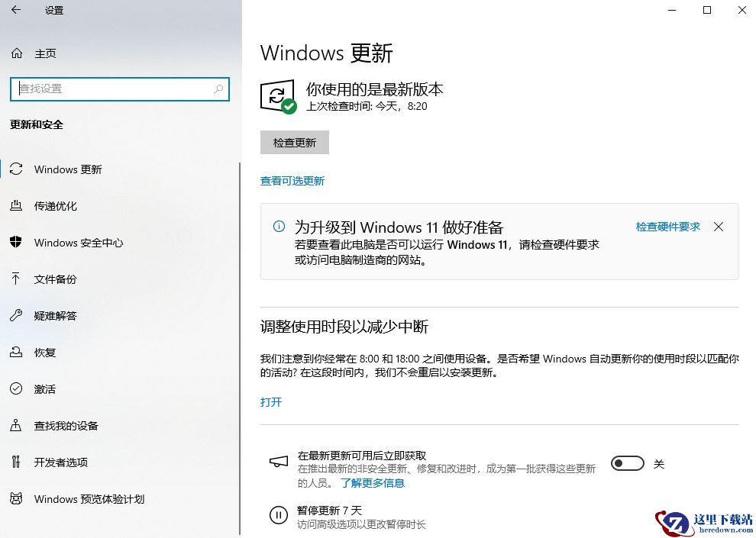Click 打开 link under active hours

271,402
